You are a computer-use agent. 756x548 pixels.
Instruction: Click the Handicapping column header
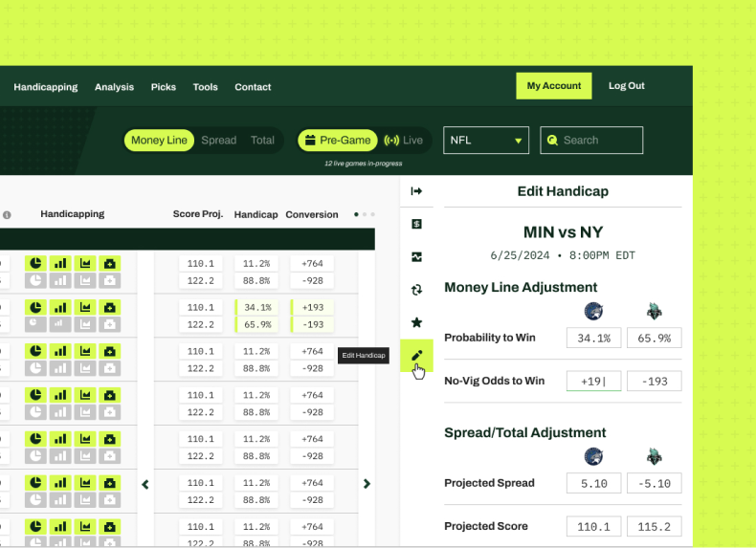pos(73,214)
